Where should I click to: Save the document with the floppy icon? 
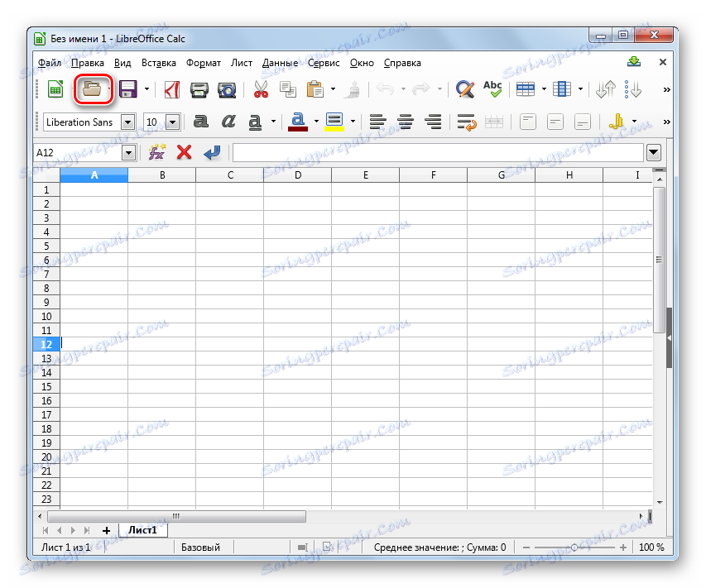(127, 89)
